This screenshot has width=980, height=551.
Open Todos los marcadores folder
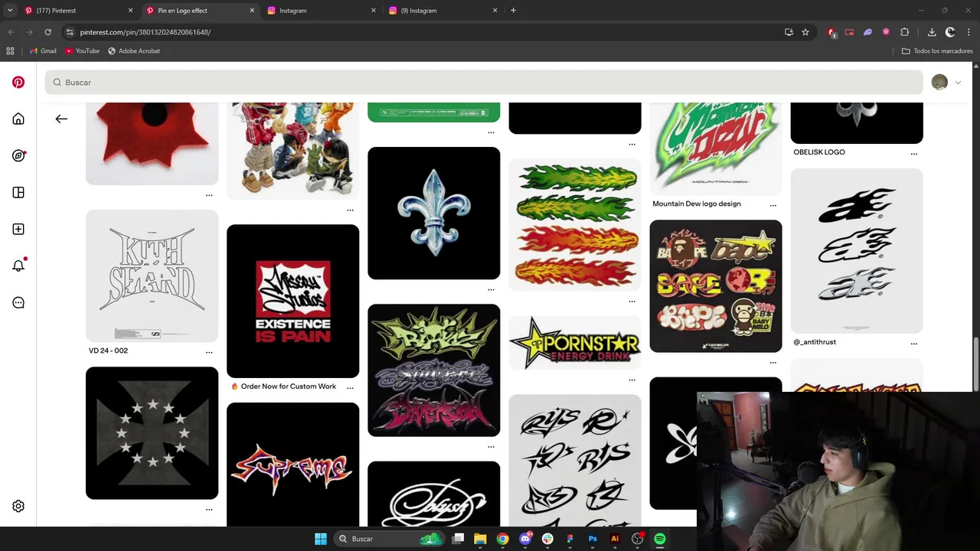coord(937,51)
